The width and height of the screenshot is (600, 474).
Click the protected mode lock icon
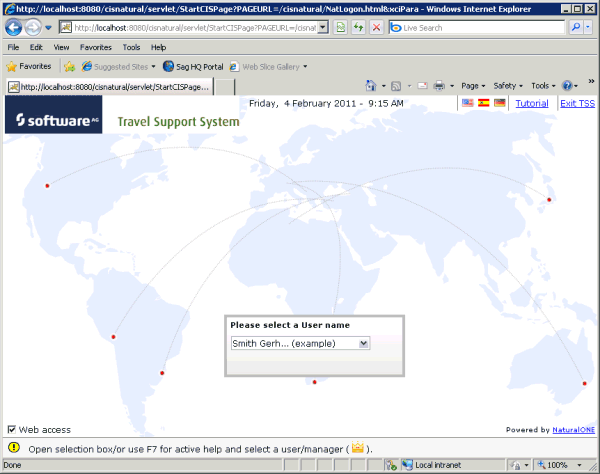tap(515, 465)
